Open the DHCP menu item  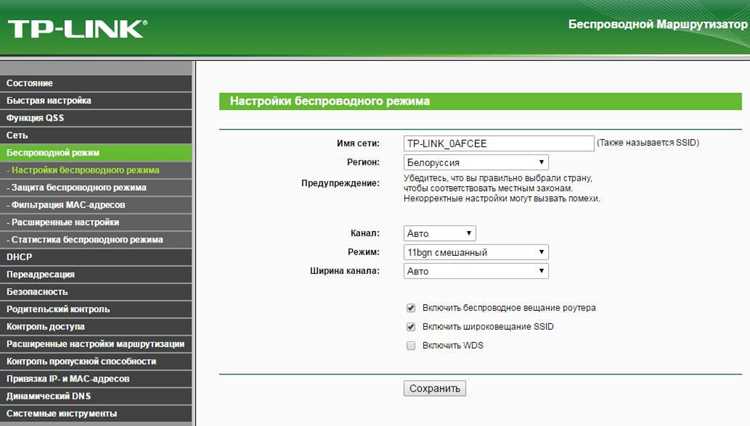(96, 257)
